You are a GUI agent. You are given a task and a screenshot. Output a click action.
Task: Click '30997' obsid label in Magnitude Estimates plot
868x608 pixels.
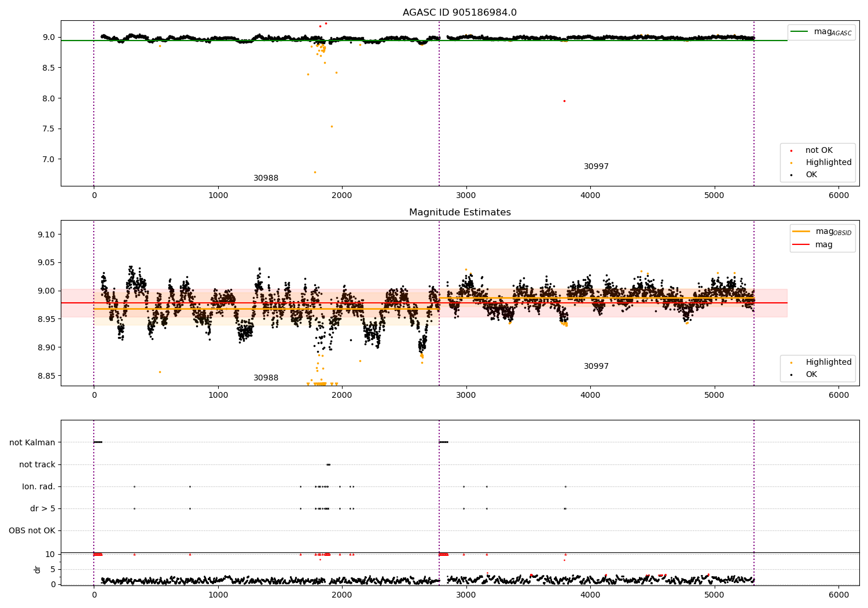click(x=596, y=367)
